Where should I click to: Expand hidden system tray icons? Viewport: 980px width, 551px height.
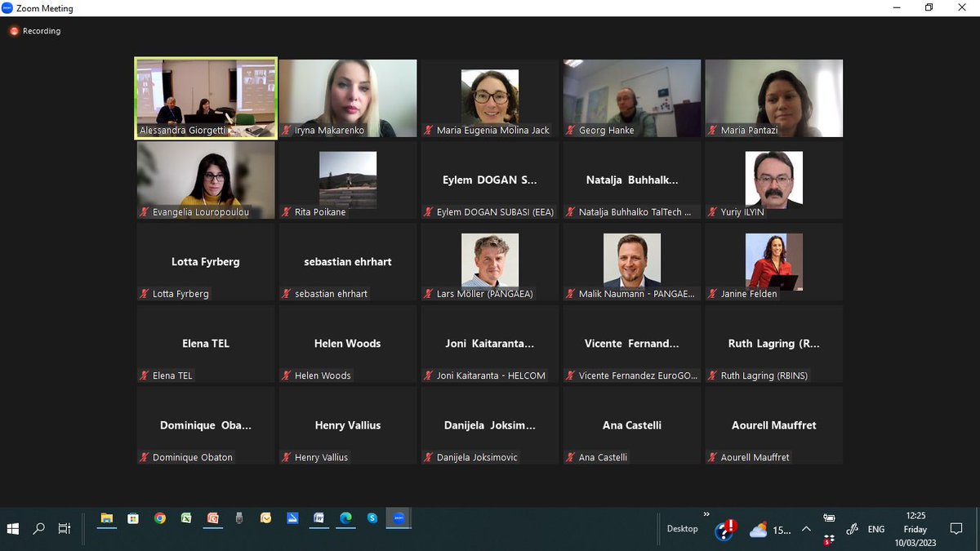(805, 529)
